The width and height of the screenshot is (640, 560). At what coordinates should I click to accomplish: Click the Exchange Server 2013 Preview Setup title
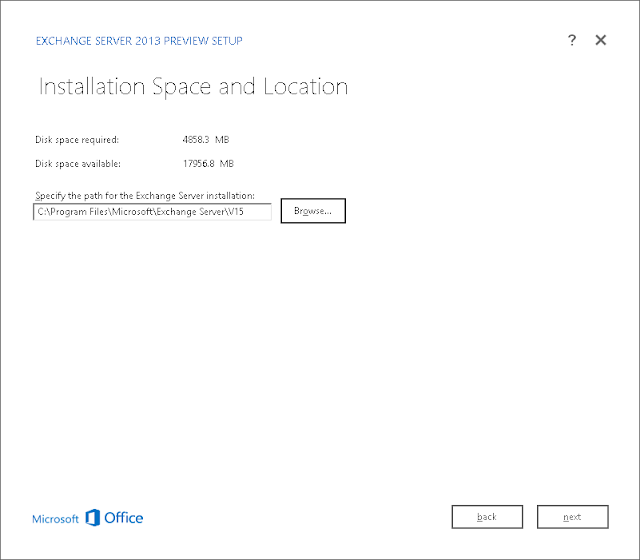[x=139, y=41]
